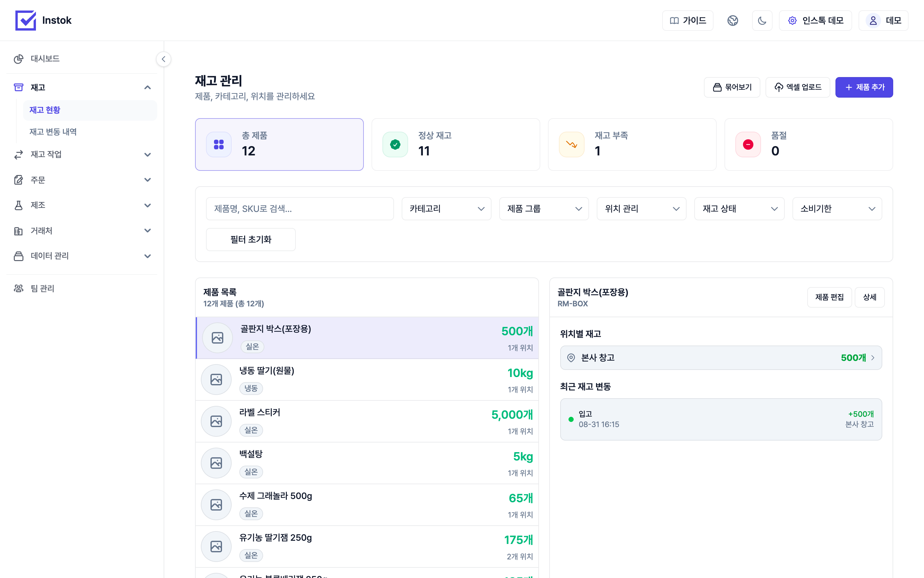Expand the 재고 작업 section
Screen dimensions: 924x578
(x=82, y=154)
